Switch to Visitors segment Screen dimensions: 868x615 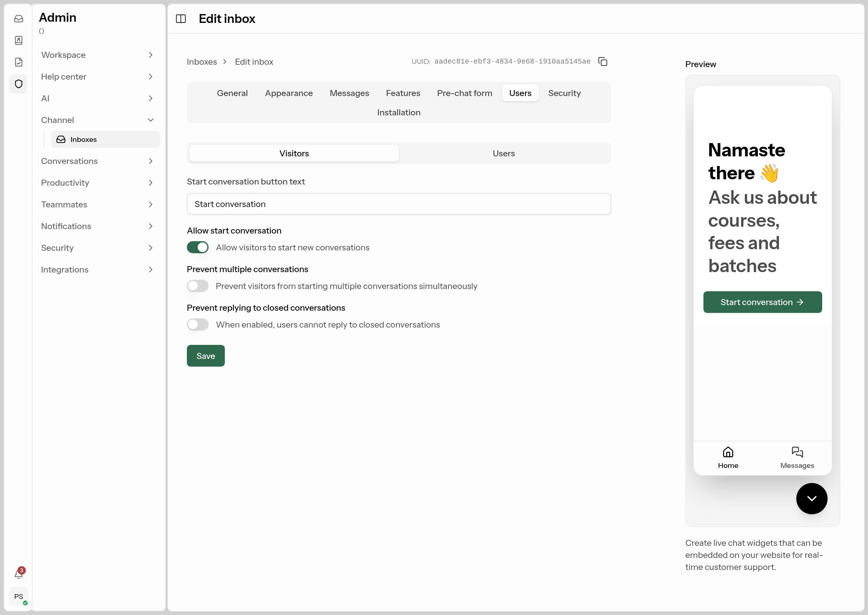pos(294,153)
